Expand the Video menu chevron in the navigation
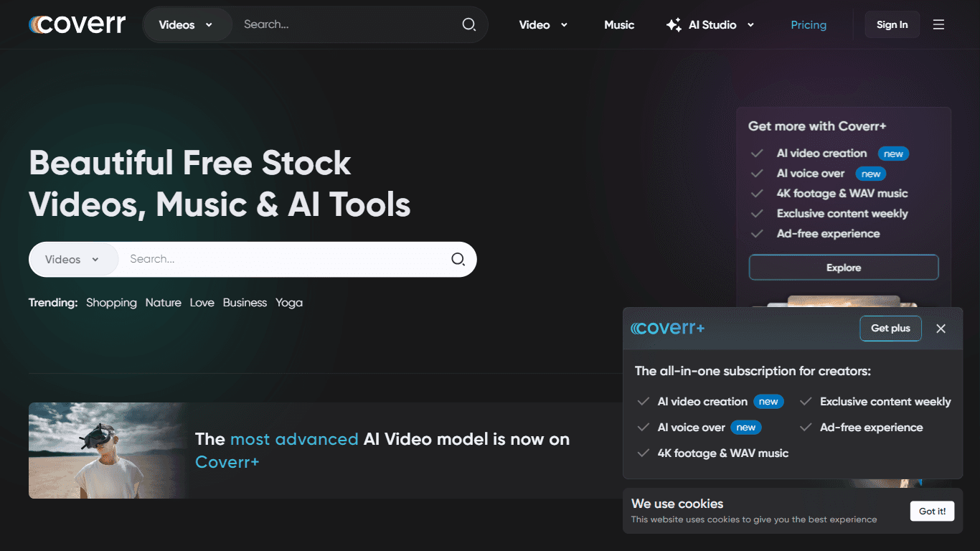980x551 pixels. click(564, 25)
